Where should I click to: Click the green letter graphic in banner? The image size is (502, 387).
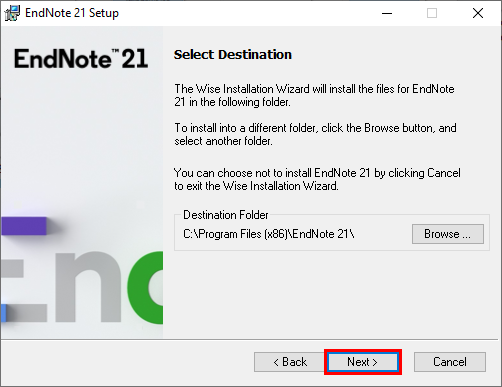145,287
